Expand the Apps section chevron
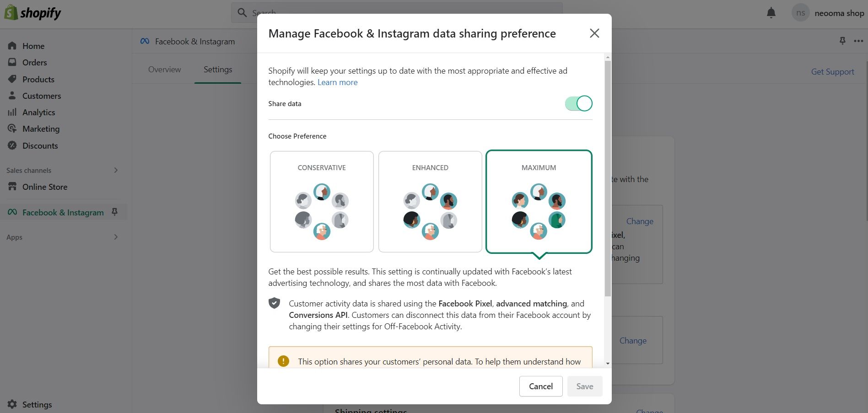 click(x=116, y=237)
